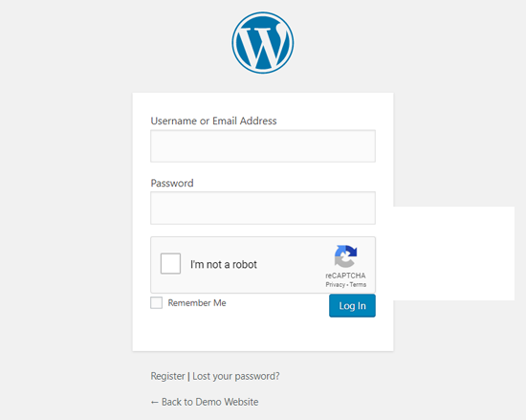
Task: Open the reCAPTCHA Terms link
Action: click(358, 285)
